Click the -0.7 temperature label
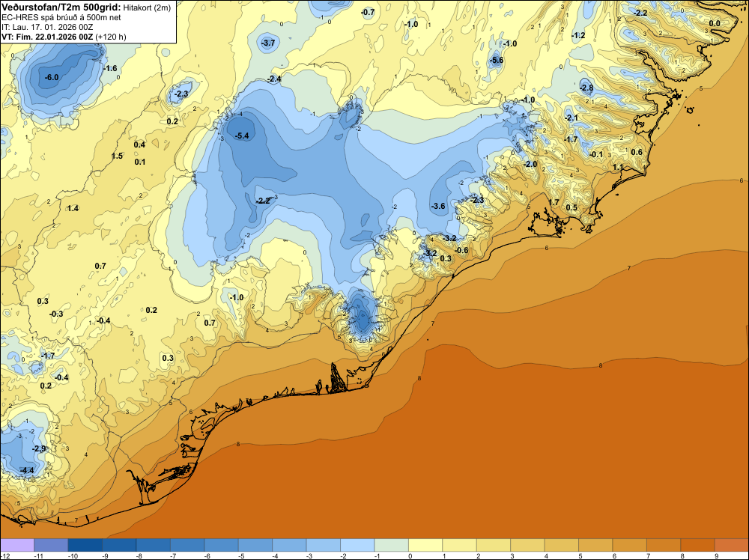Viewport: 749px width, 560px height. click(x=367, y=13)
